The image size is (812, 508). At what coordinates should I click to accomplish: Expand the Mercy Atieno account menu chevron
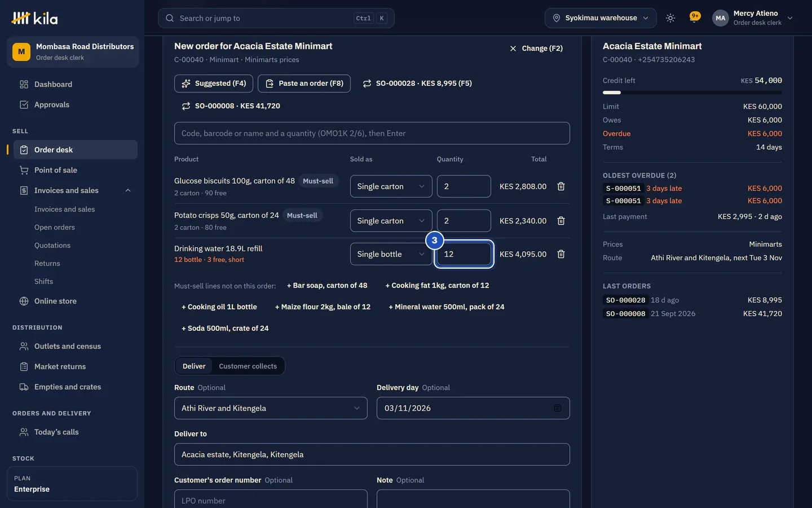790,18
